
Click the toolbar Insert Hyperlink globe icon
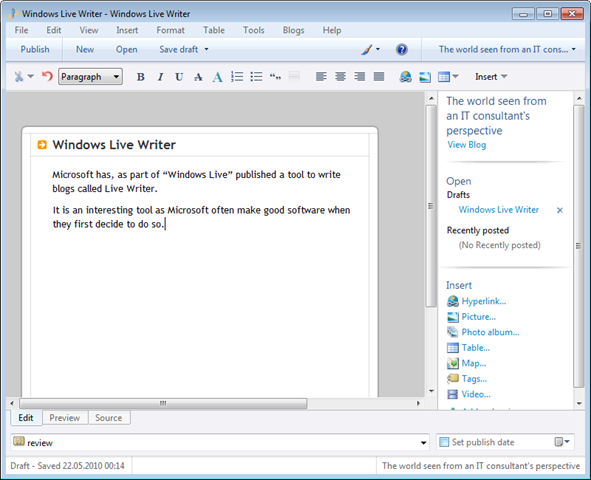tap(406, 77)
